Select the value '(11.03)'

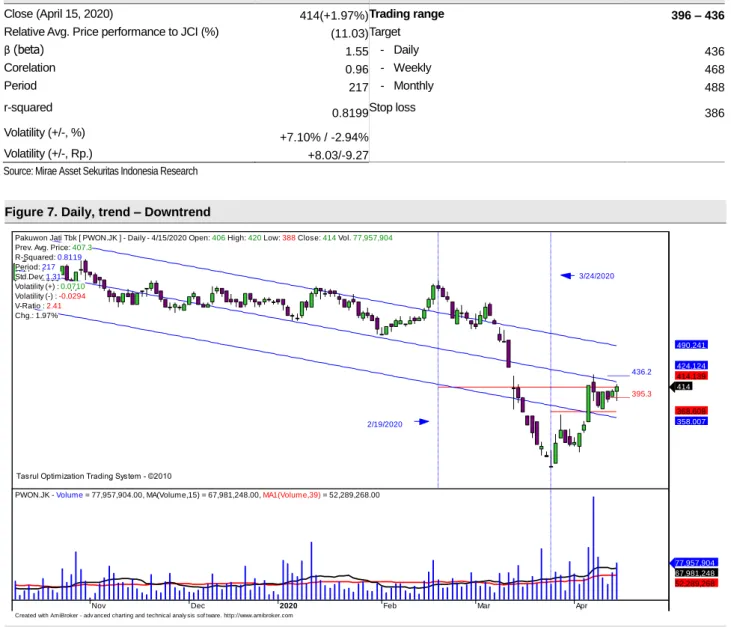pos(350,34)
